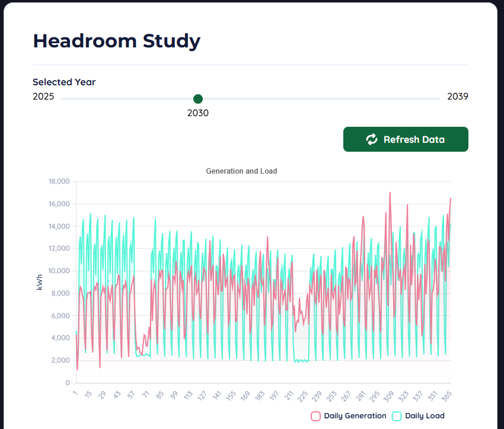
Task: Click the 18,000 y-axis label
Action: 59,181
